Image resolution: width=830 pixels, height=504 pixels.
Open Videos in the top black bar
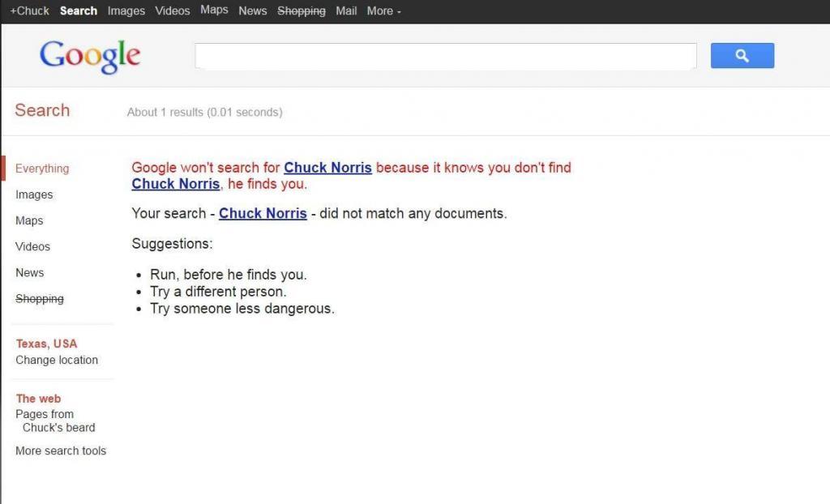click(173, 11)
